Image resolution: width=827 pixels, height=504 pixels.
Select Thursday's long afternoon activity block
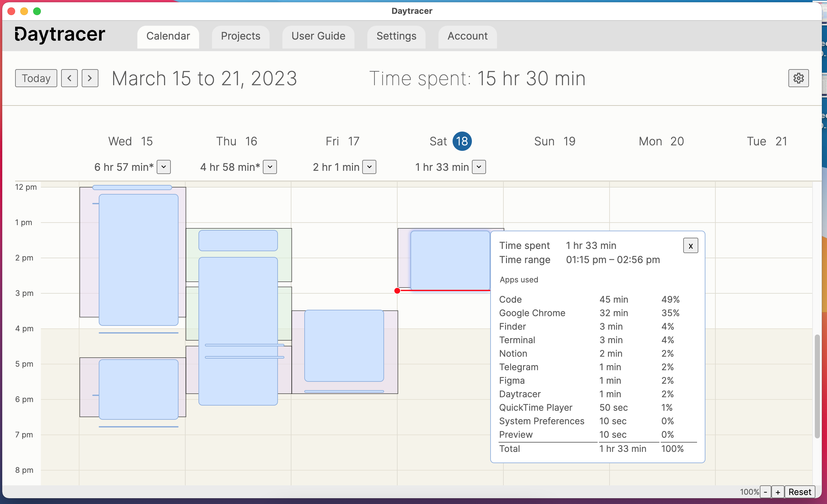[x=238, y=331]
